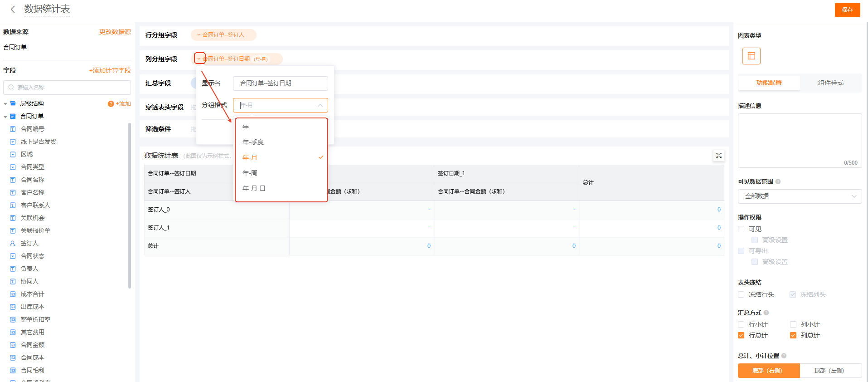Viewport: 868px width, 382px height.
Task: Click the help icon next to 层级结构
Action: tap(111, 104)
